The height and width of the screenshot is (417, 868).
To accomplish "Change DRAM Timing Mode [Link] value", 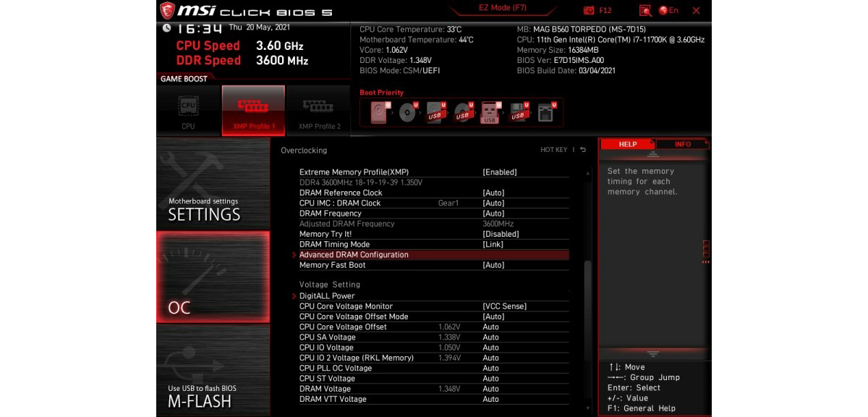I will coord(493,245).
